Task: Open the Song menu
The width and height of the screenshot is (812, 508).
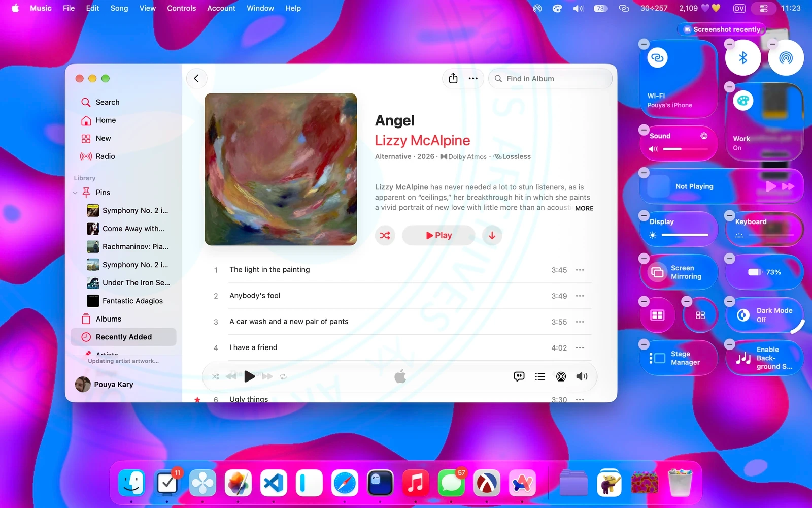Action: tap(119, 8)
